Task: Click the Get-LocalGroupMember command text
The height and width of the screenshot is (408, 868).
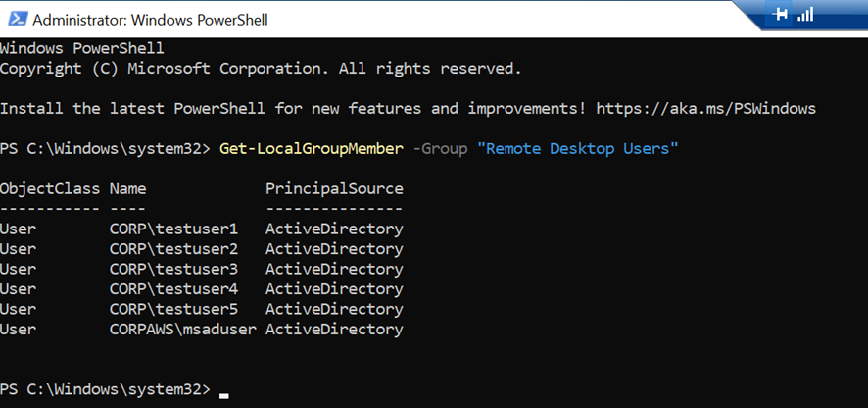Action: tap(312, 149)
